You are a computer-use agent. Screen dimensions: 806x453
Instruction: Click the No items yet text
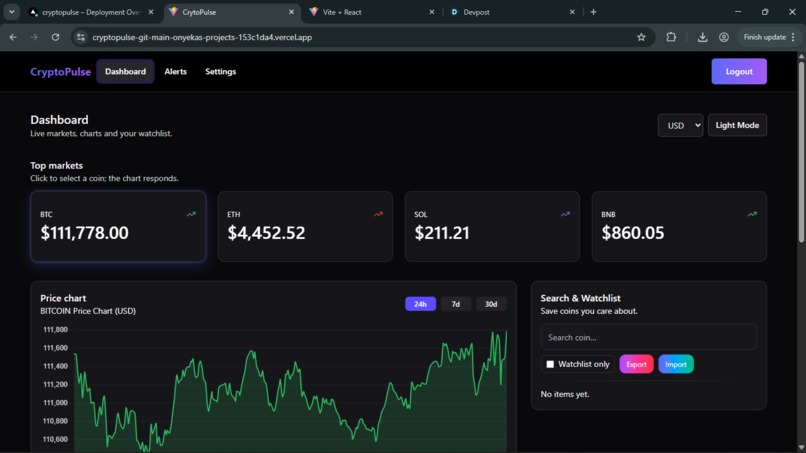click(565, 394)
